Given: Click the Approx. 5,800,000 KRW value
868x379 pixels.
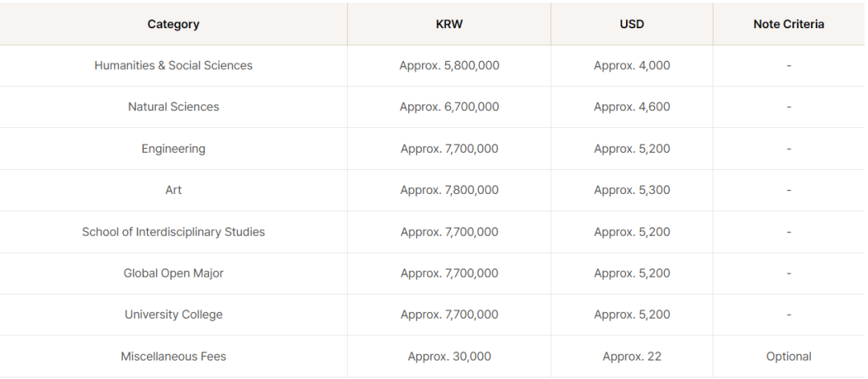Looking at the screenshot, I should (x=449, y=65).
